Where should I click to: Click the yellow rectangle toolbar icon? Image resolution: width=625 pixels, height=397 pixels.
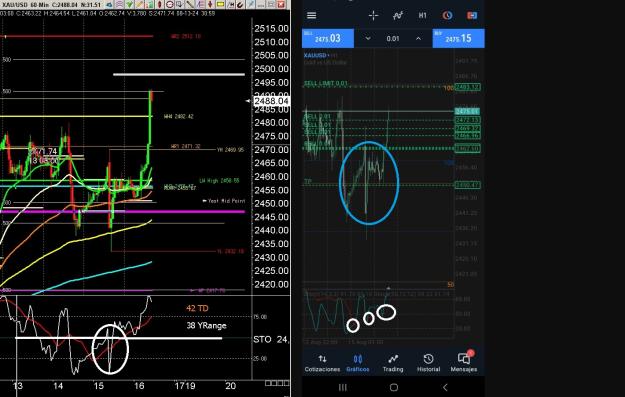coord(220,4)
